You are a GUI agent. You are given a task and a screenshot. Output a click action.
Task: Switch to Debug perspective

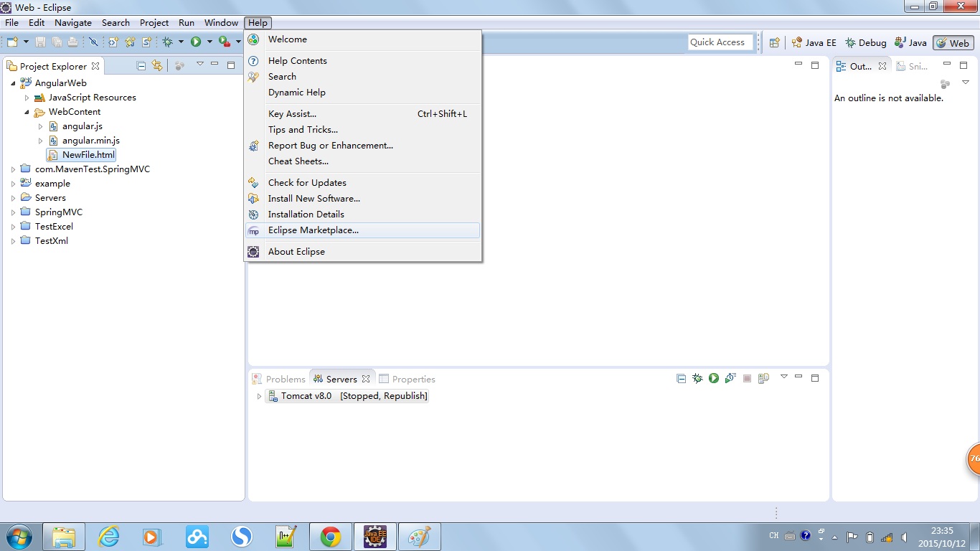point(866,43)
